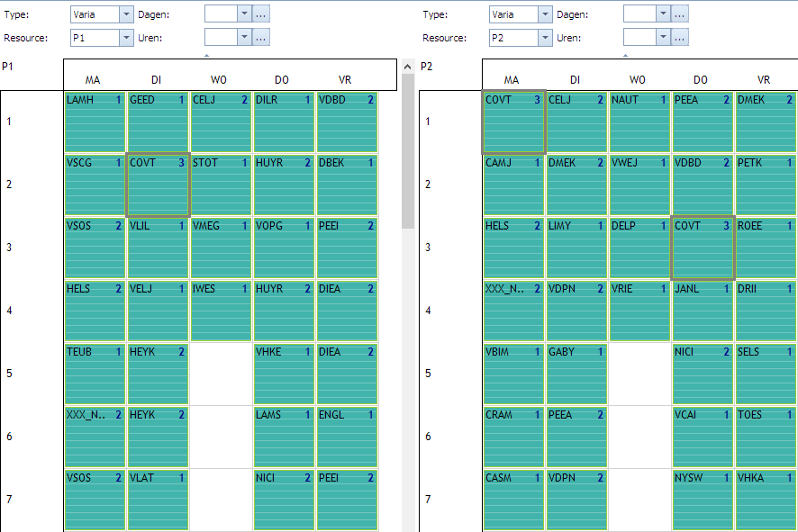The height and width of the screenshot is (532, 798).
Task: Select the CELJ cell in the P1 Wednesday column
Action: (x=221, y=122)
